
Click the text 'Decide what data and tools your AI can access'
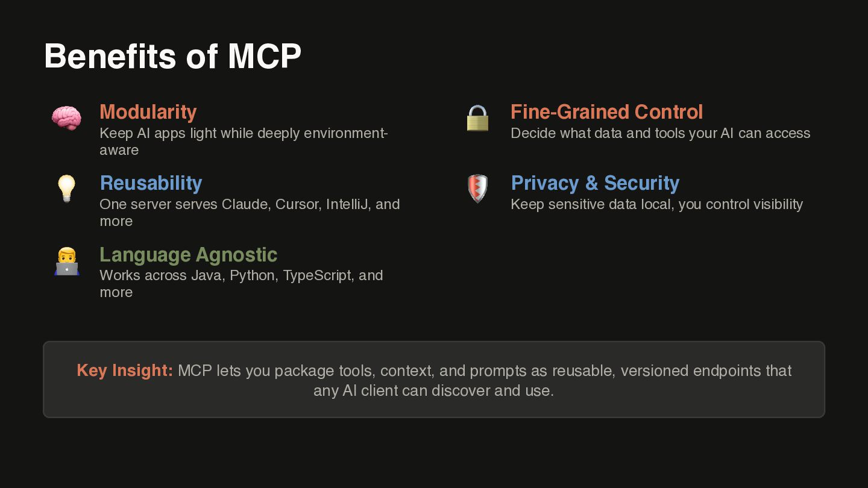click(x=661, y=133)
